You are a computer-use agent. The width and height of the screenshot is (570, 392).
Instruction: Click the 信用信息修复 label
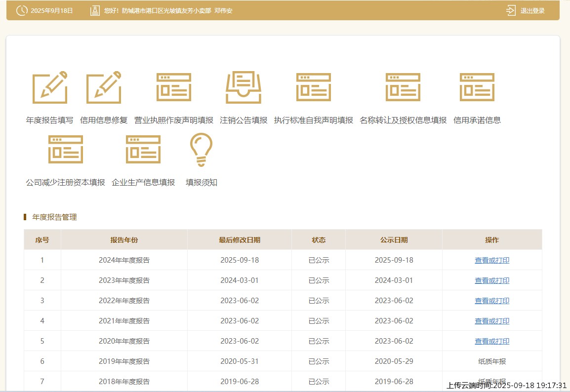tap(104, 120)
